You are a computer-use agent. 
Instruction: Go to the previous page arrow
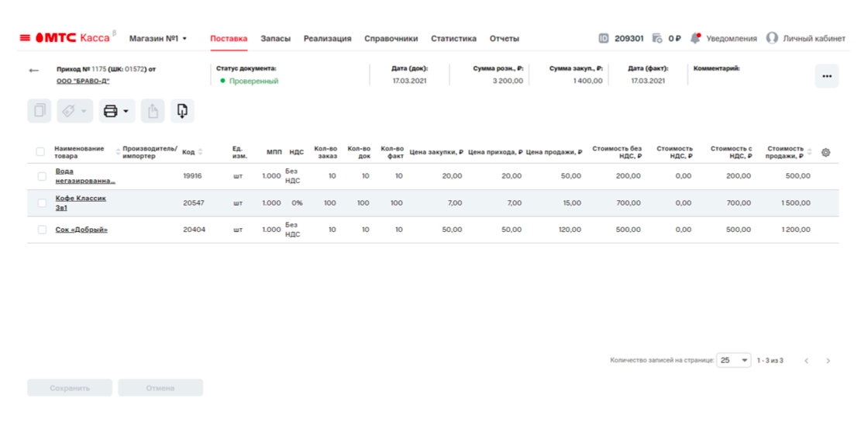coord(807,361)
